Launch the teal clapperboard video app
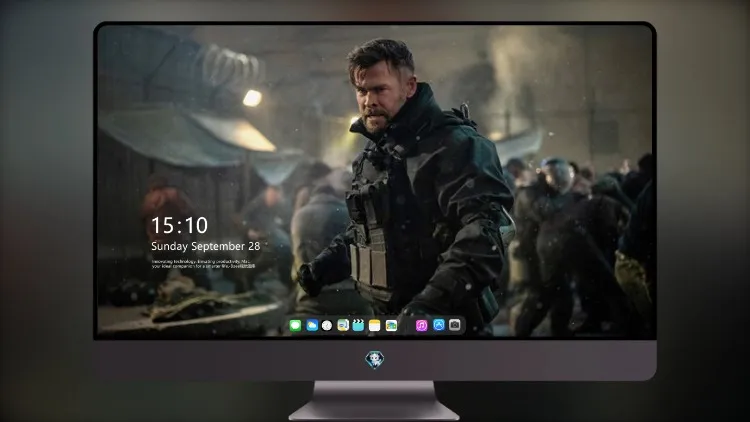This screenshot has height=422, width=750. click(358, 326)
